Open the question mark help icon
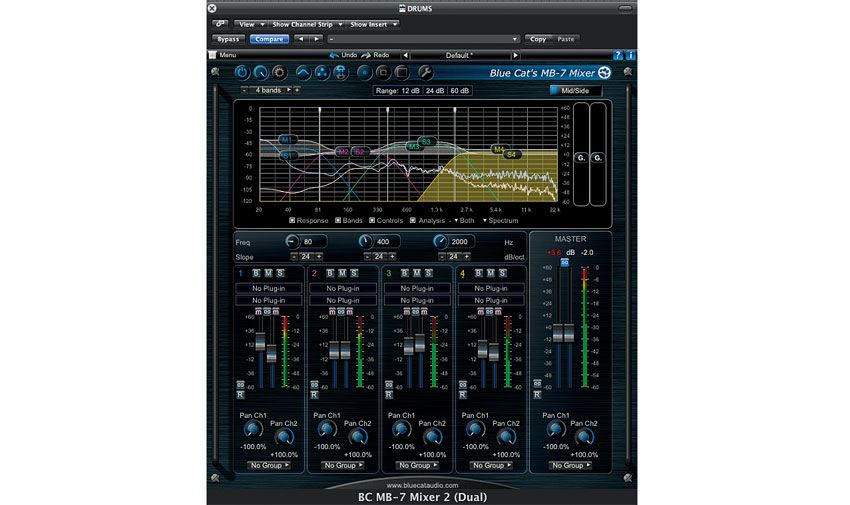 [x=617, y=55]
